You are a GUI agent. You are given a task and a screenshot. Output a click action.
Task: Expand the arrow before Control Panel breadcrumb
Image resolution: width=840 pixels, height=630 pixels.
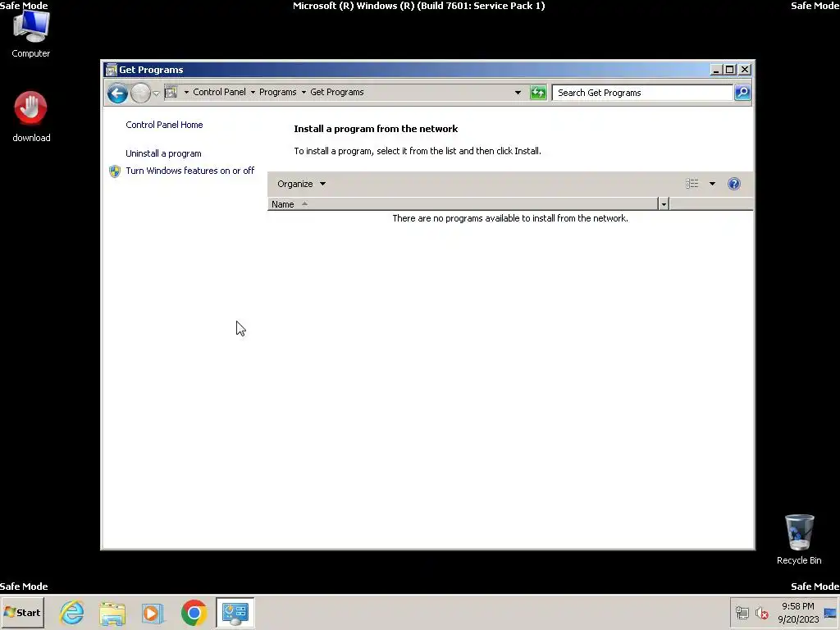click(x=186, y=92)
